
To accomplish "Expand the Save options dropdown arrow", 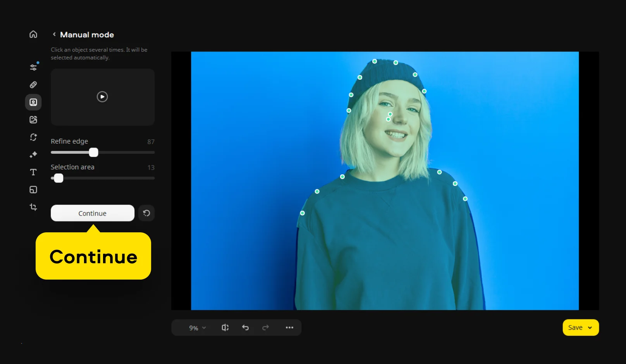I will (590, 328).
